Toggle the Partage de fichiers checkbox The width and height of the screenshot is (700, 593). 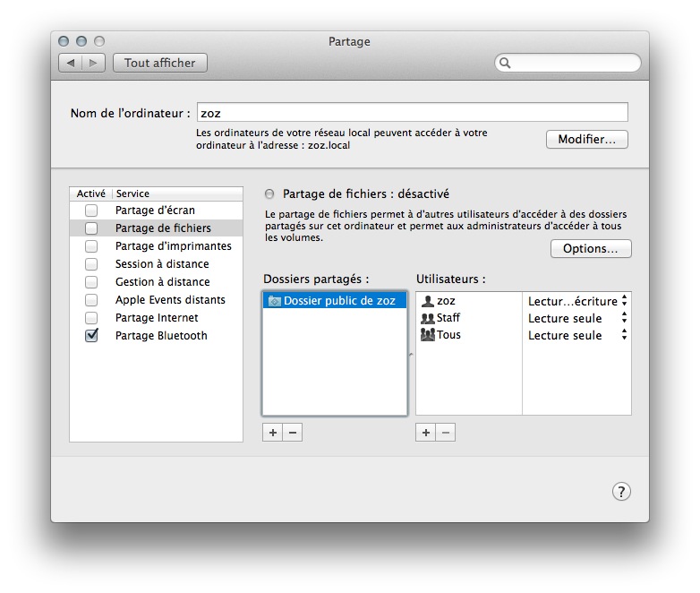click(91, 228)
